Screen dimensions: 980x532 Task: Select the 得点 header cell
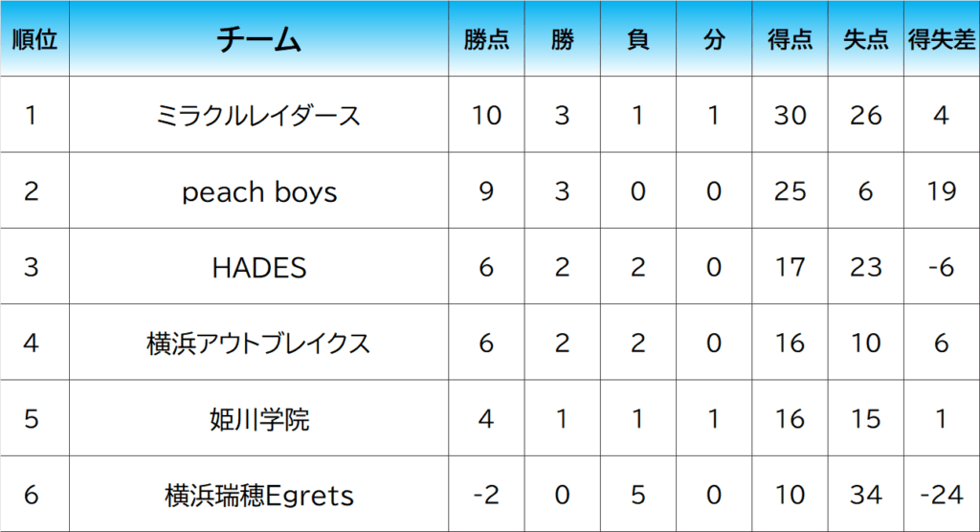790,40
